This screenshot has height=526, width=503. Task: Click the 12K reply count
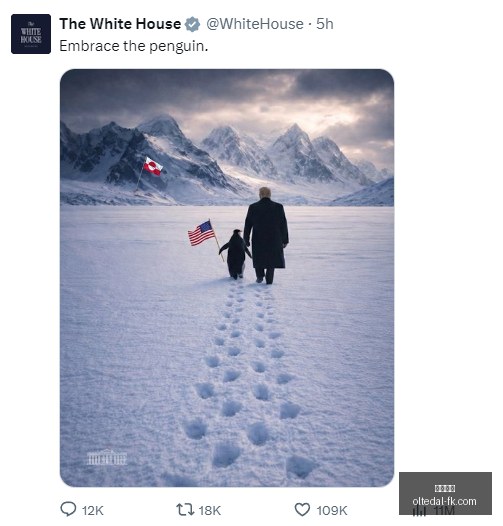tap(93, 511)
